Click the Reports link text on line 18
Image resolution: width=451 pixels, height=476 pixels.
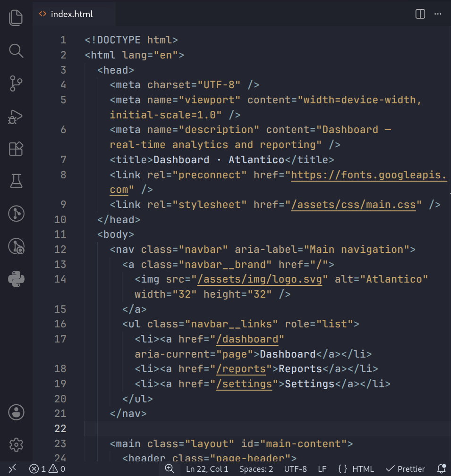[300, 369]
